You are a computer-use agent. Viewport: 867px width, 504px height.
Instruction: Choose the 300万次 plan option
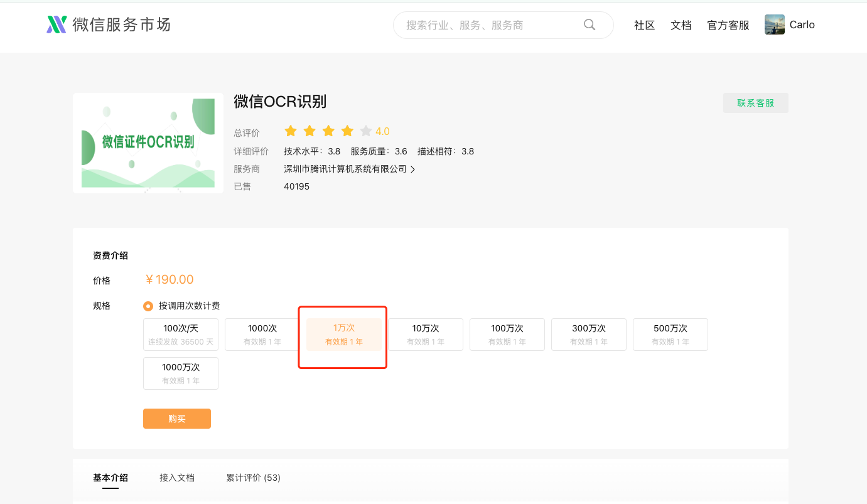589,335
